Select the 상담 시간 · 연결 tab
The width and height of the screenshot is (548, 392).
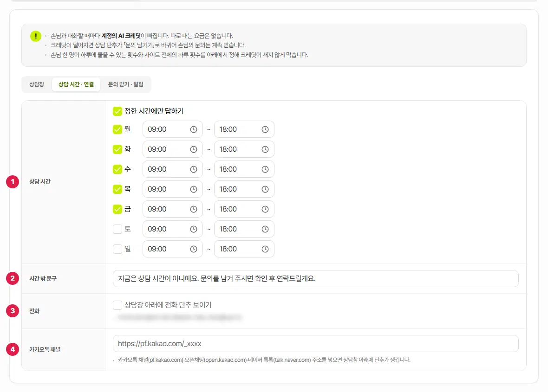(x=76, y=84)
